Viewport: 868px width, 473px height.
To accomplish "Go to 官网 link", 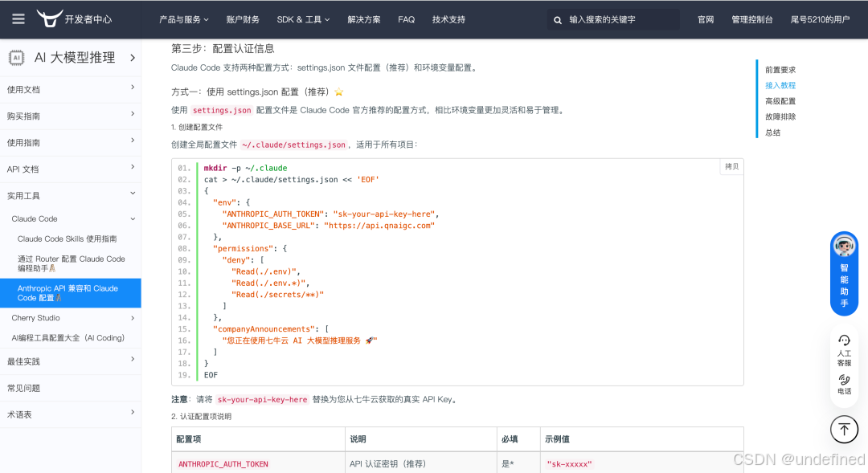I will pyautogui.click(x=706, y=19).
